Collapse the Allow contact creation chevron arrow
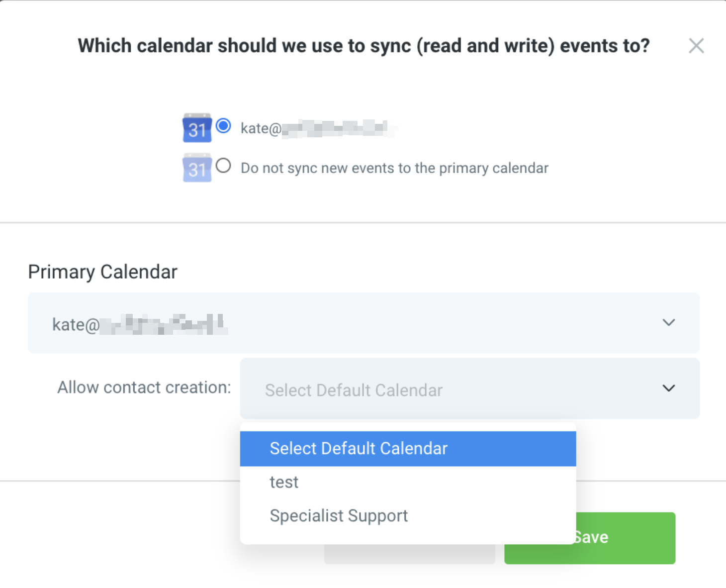The height and width of the screenshot is (588, 726). click(669, 388)
